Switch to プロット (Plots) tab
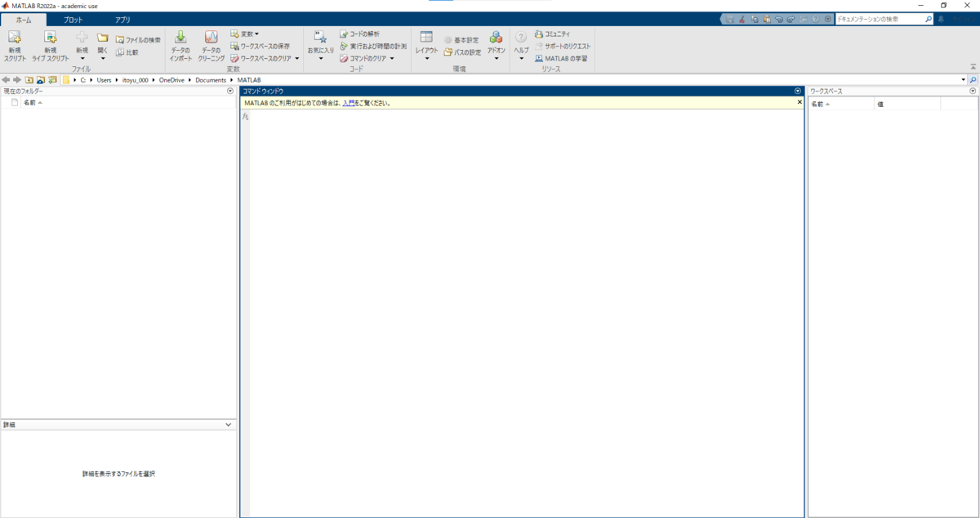 pos(73,19)
